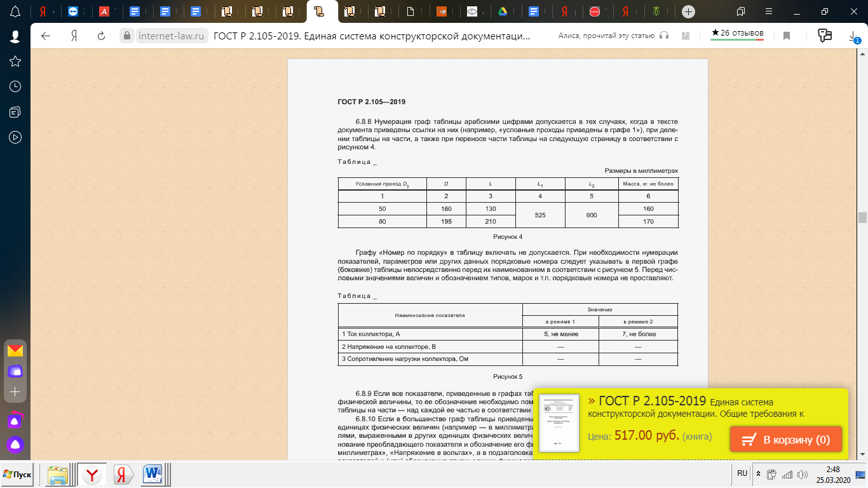This screenshot has width=868, height=488.
Task: Open a new tab with plus button
Action: click(x=688, y=11)
